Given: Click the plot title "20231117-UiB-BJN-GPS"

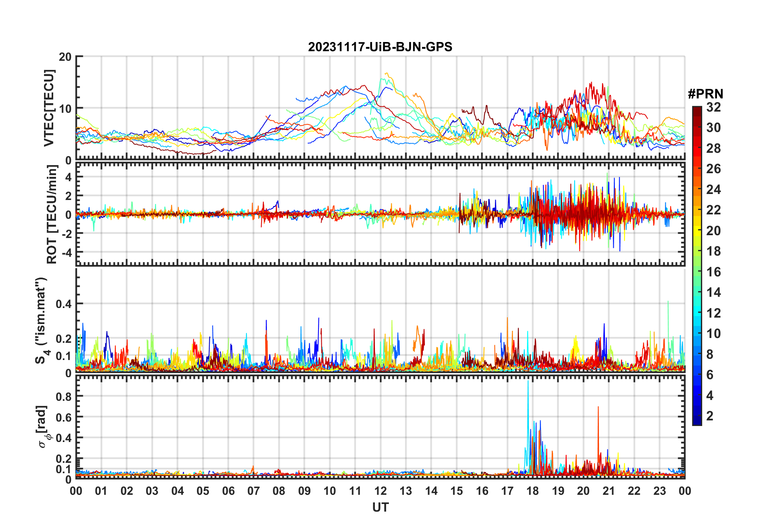Looking at the screenshot, I should 380,47.
